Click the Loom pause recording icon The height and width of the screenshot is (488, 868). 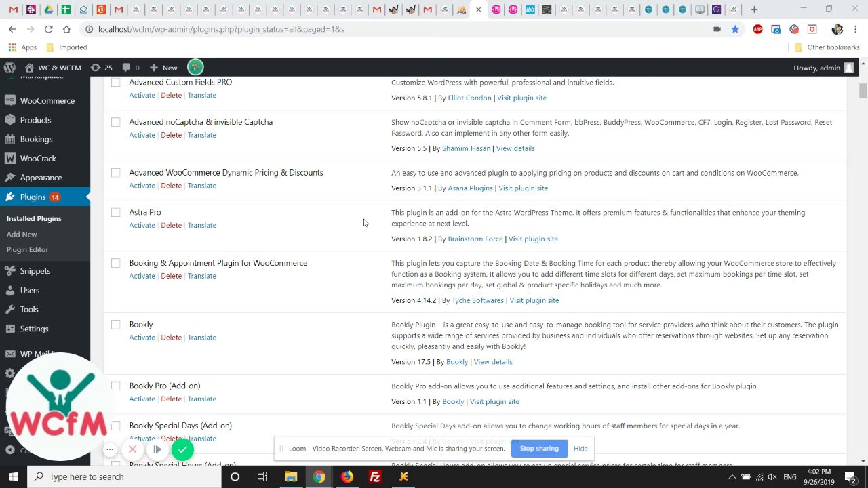point(157,449)
